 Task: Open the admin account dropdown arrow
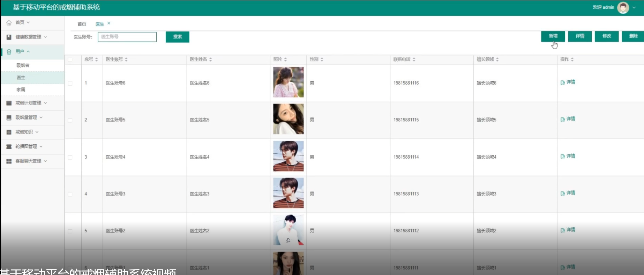634,7
